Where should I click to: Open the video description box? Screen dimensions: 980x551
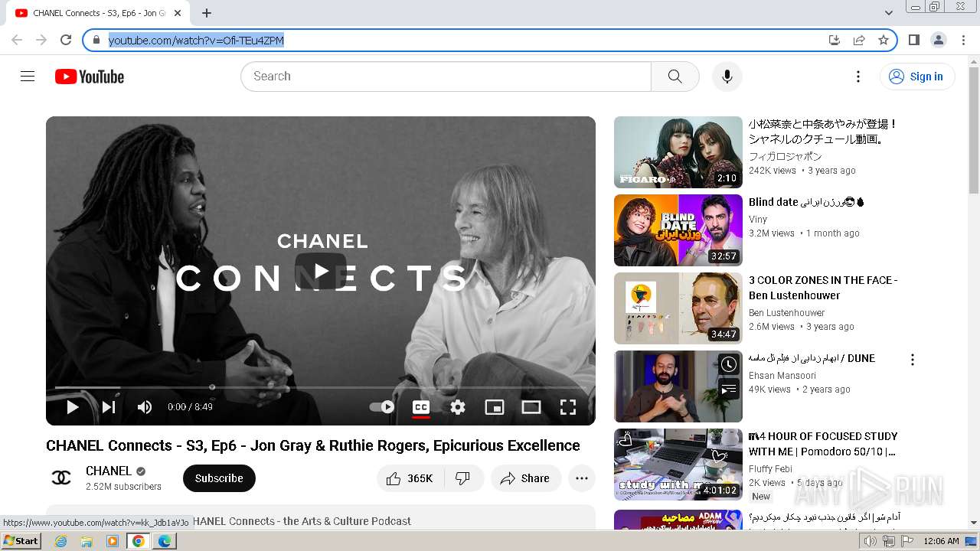(321, 517)
